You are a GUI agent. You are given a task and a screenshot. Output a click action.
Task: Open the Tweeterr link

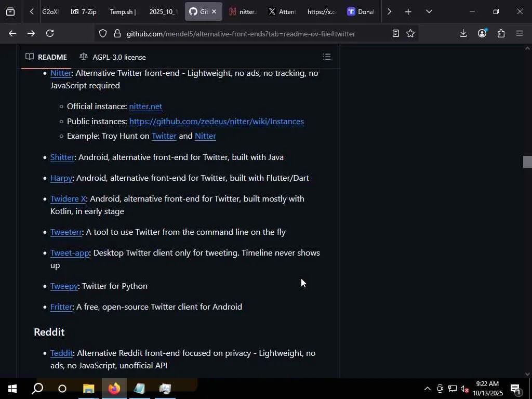point(66,232)
